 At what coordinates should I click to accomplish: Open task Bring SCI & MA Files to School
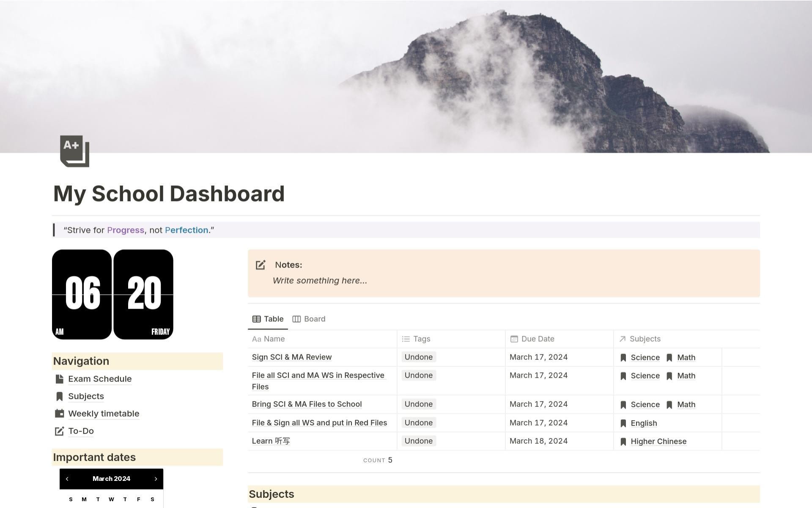(307, 404)
